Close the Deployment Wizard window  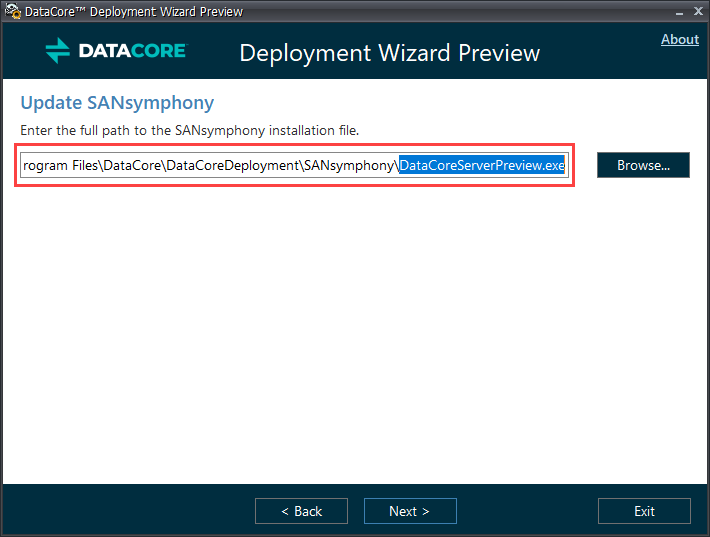pos(698,11)
